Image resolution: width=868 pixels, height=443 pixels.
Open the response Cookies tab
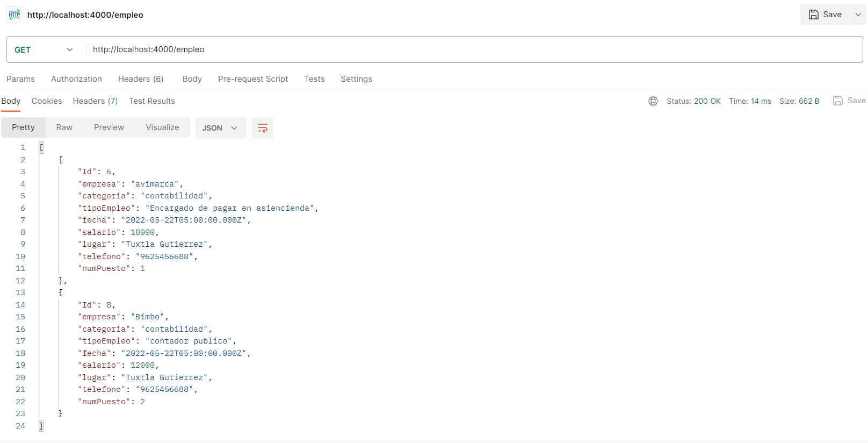click(x=47, y=101)
